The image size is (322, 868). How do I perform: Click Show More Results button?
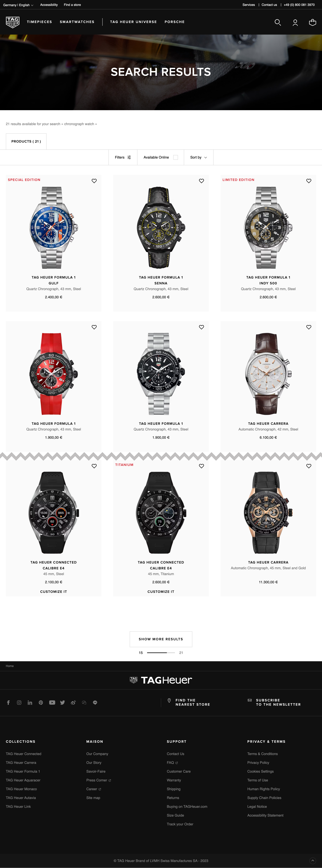161,639
